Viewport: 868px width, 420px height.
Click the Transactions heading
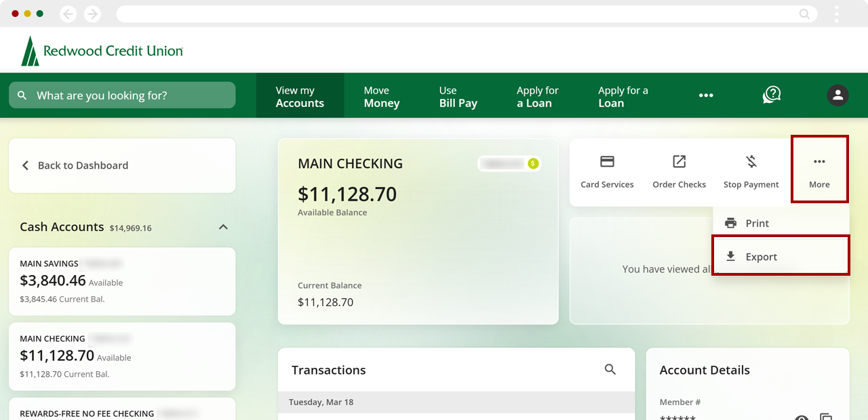pyautogui.click(x=329, y=370)
